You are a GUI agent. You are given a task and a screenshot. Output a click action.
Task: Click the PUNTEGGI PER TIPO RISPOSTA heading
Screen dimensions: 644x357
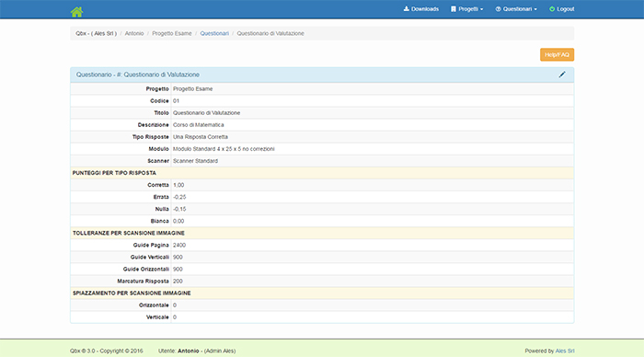[x=114, y=173]
